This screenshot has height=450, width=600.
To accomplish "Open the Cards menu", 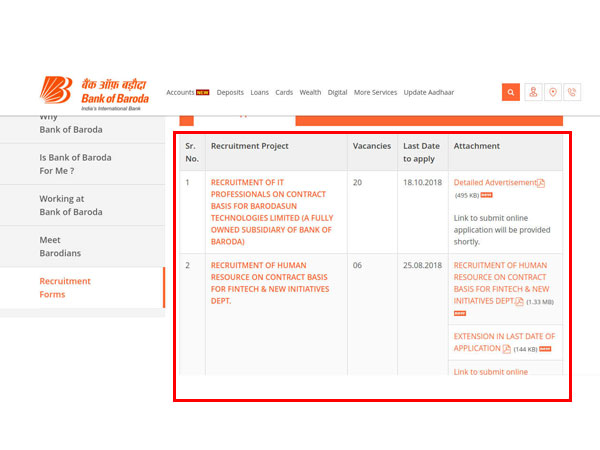I will click(x=284, y=92).
